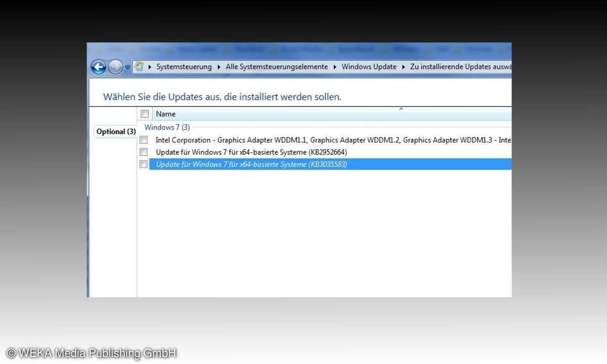Click the greyed Forward navigation arrow
607x364 pixels.
[x=115, y=67]
